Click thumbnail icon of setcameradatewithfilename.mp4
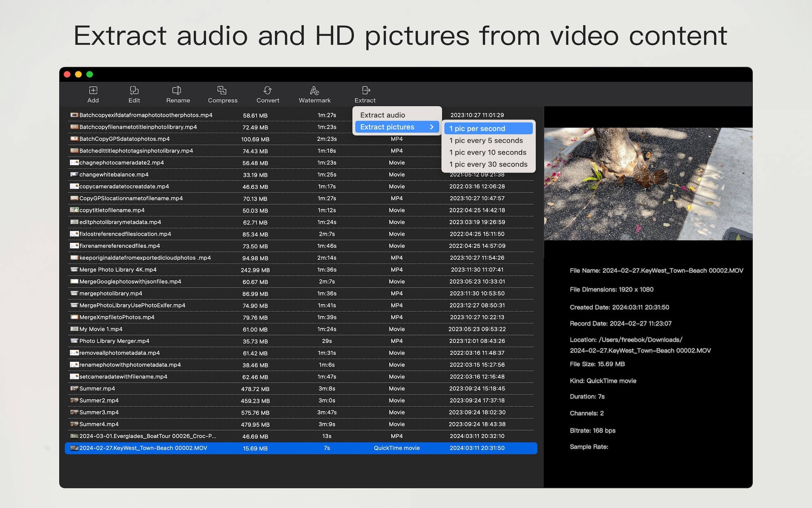The image size is (812, 508). pos(74,376)
